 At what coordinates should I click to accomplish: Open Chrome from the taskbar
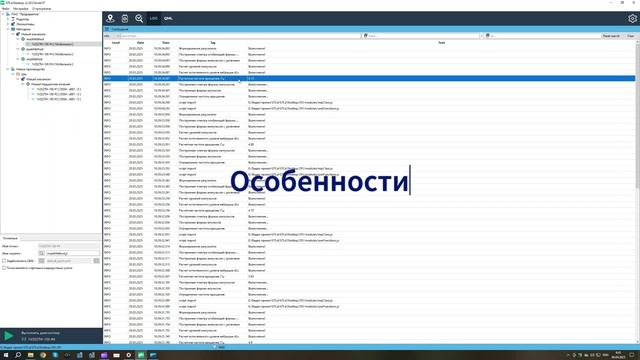pyautogui.click(x=43, y=355)
